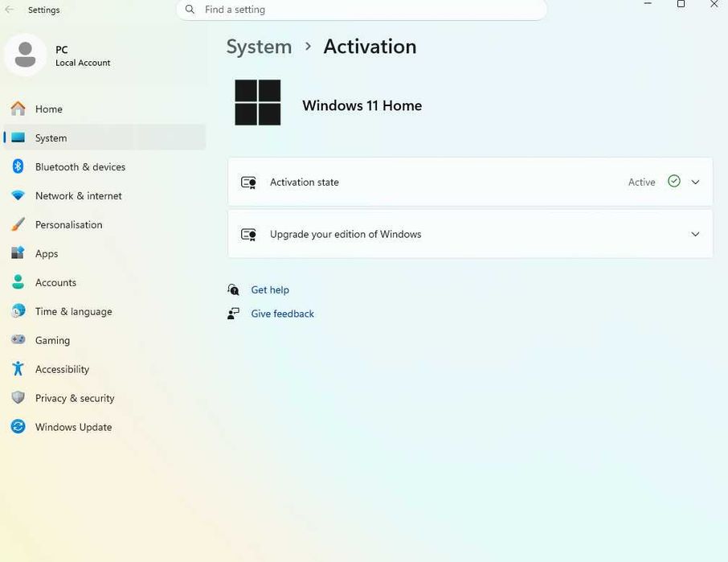Viewport: 728px width, 562px height.
Task: Open Privacy & security page
Action: click(x=104, y=398)
